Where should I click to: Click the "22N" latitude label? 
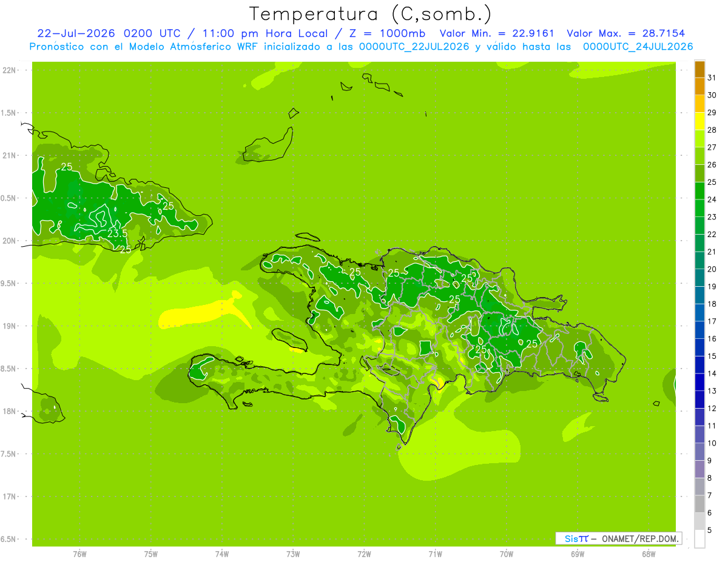tap(9, 70)
